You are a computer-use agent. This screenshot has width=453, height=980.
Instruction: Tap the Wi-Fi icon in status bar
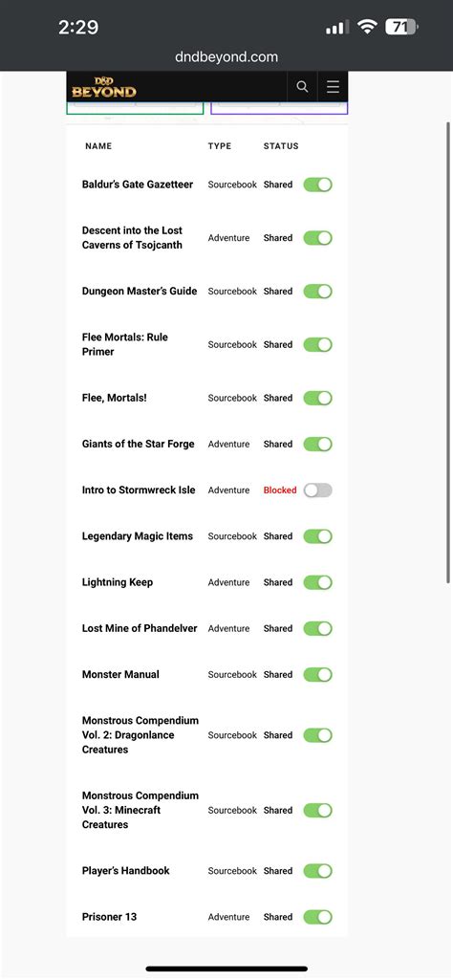[367, 27]
